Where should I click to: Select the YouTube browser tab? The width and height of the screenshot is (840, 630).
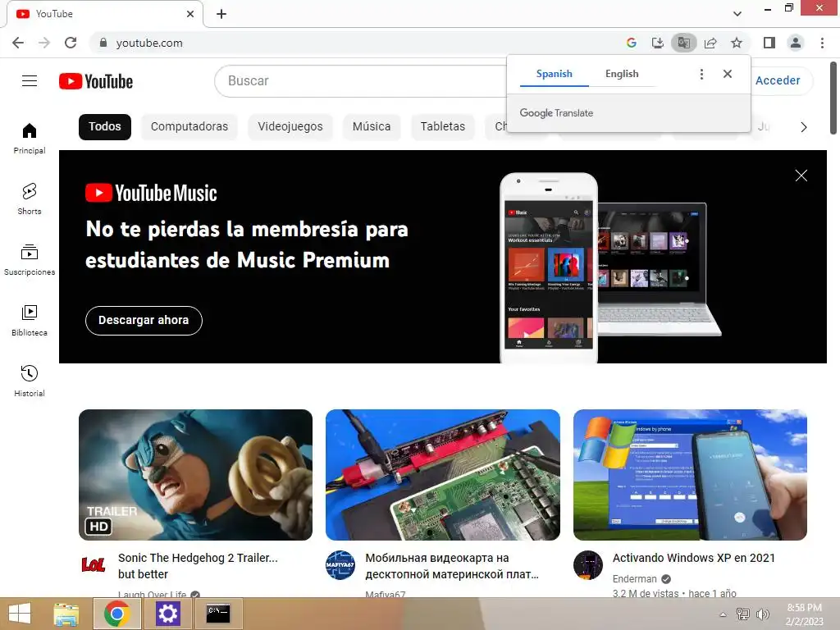point(104,14)
